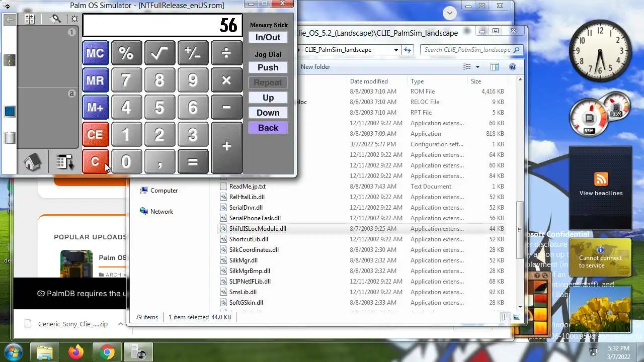Select the ReadMe.jp.txt file
This screenshot has height=362, width=644.
[248, 187]
